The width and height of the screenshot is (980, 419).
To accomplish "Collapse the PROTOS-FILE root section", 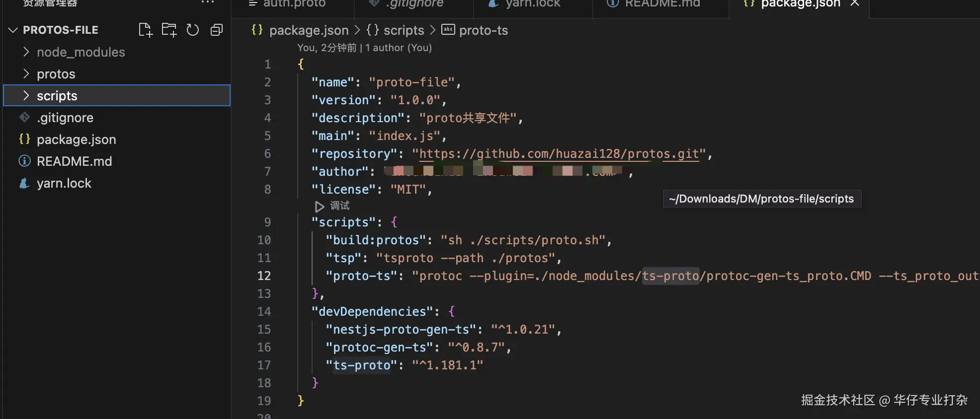I will coord(13,30).
